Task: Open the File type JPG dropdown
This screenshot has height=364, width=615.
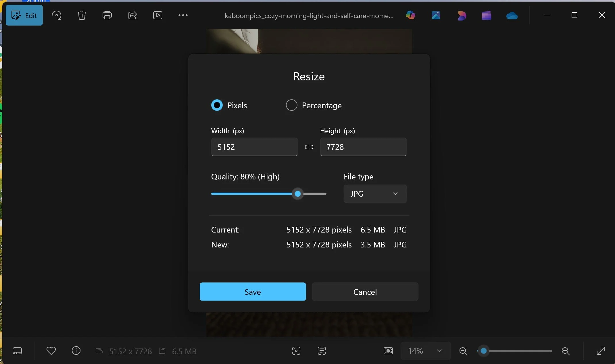Action: tap(375, 194)
